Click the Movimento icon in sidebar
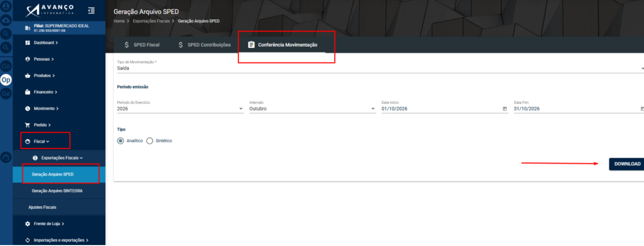 [27, 109]
